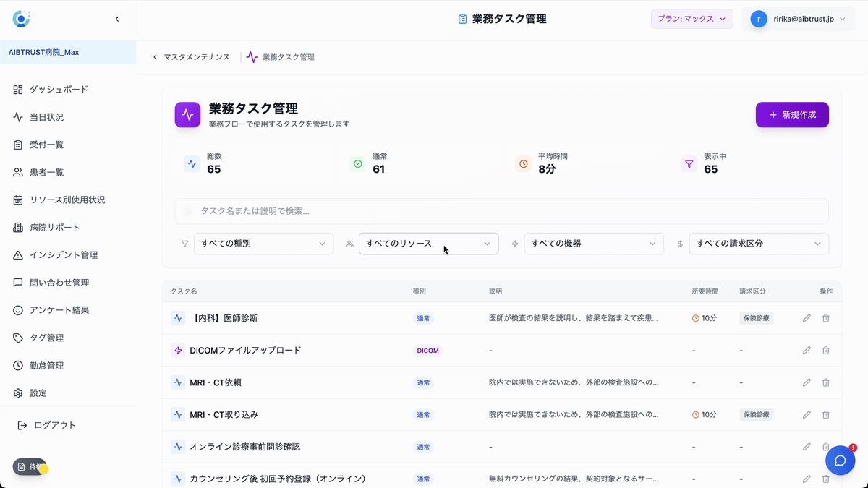Open the すべての機器 filter dropdown
The image size is (868, 488).
tap(594, 244)
